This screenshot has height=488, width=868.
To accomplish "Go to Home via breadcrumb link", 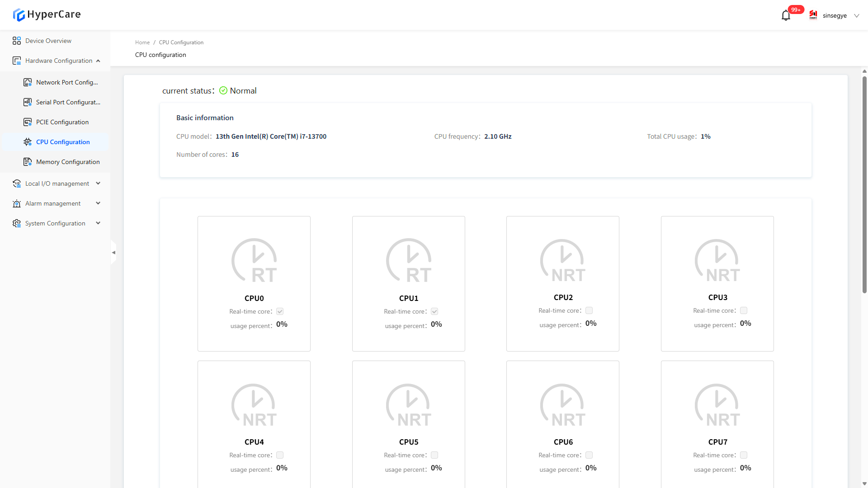I will [142, 42].
